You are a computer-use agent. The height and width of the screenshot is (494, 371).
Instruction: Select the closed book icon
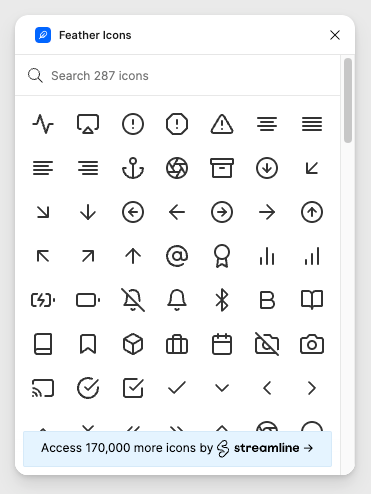[43, 344]
